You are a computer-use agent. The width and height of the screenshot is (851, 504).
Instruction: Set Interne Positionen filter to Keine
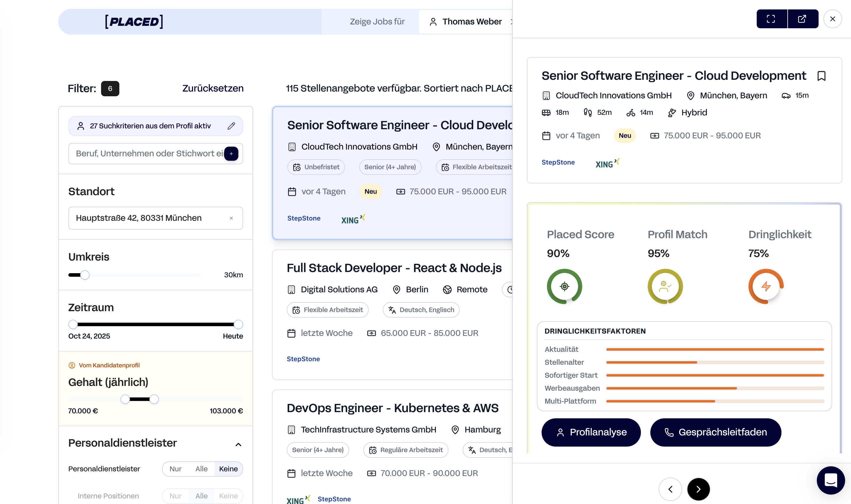point(228,496)
